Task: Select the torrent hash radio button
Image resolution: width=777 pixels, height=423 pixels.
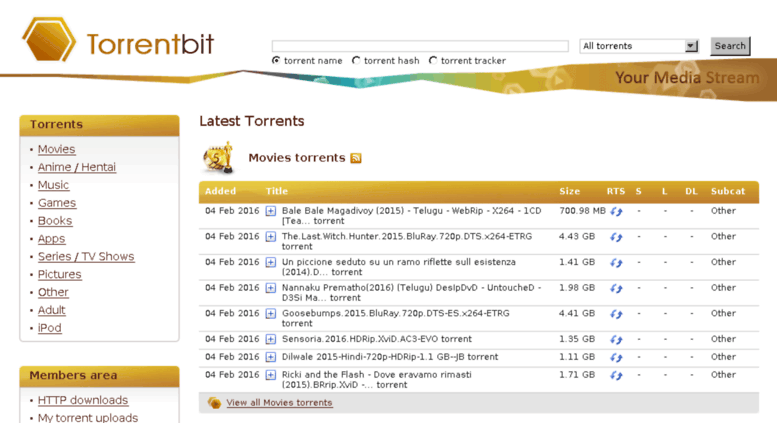Action: 356,60
